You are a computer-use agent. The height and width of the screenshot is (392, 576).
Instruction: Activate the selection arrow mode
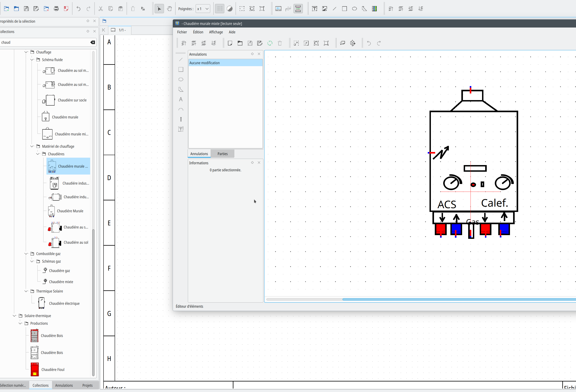pos(159,9)
